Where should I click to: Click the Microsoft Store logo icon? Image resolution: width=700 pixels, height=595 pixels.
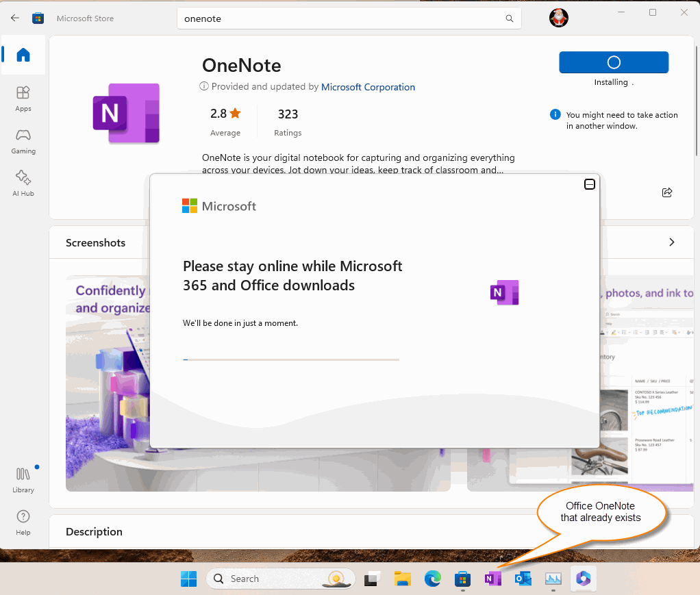pos(38,18)
